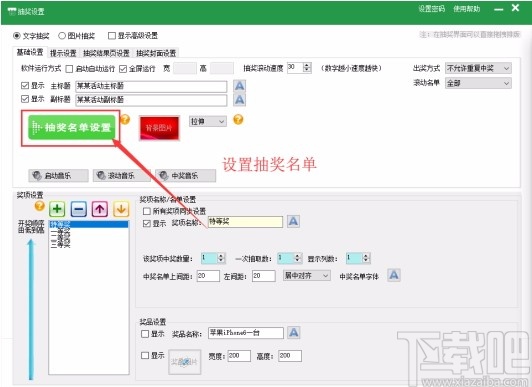Switch to 提示设置 tab

(x=63, y=53)
